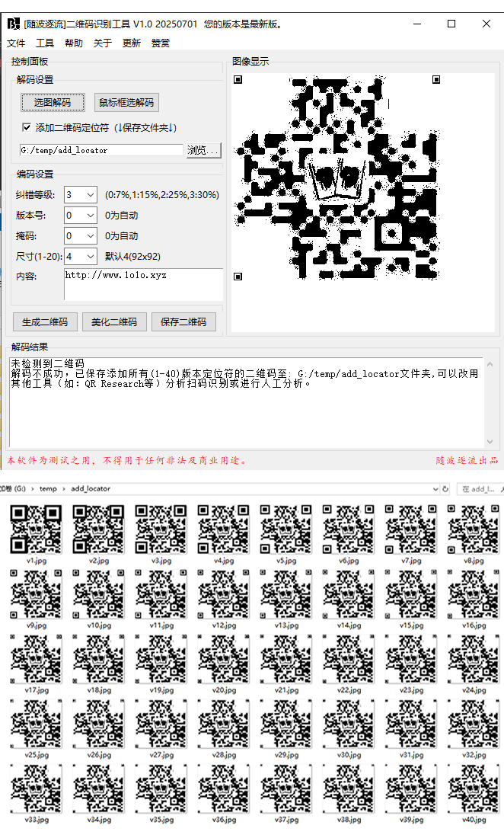
Task: Select the v14.jpg thumbnail
Action: point(349,593)
